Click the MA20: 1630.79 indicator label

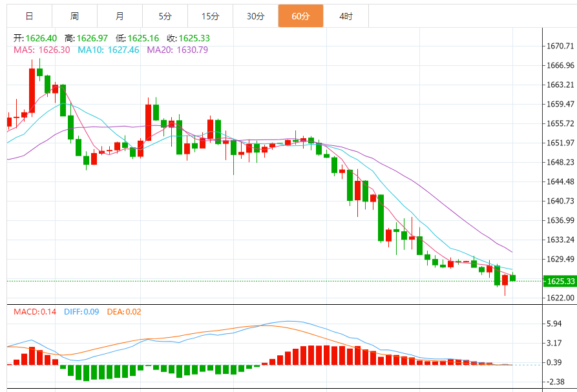coord(178,50)
